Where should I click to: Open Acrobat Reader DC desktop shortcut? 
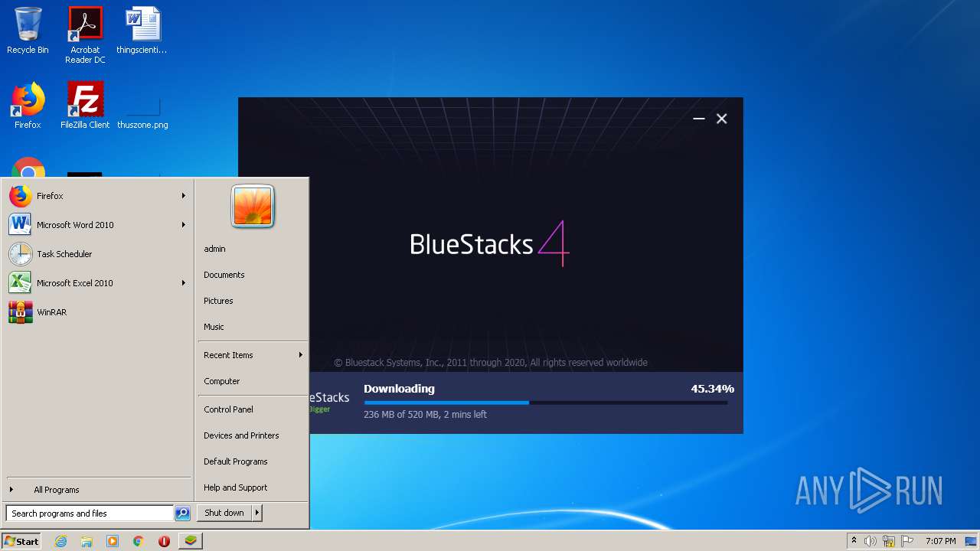pos(85,35)
